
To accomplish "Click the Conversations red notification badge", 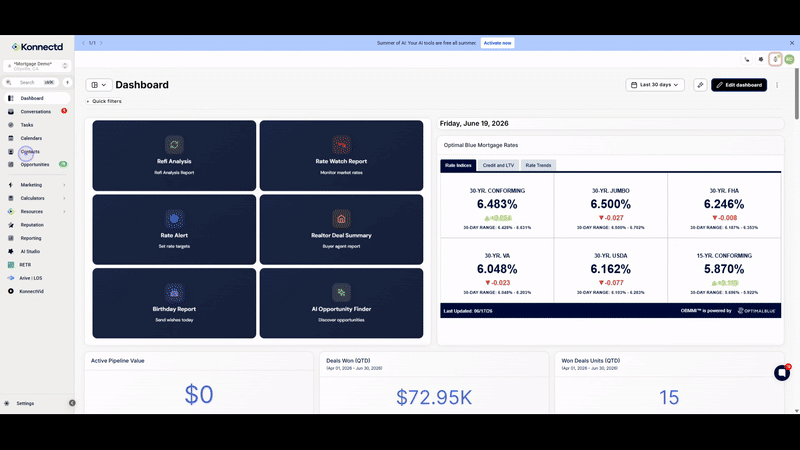I will pyautogui.click(x=64, y=111).
